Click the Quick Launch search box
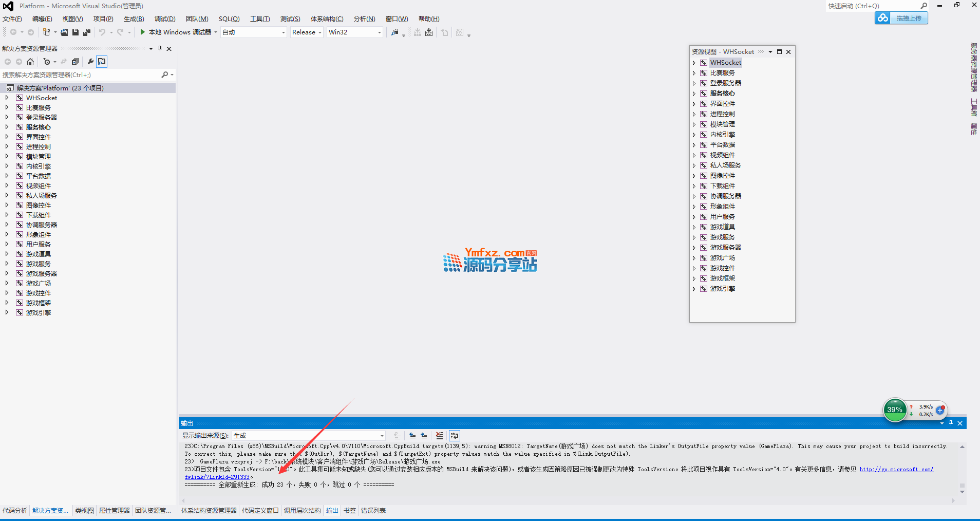The height and width of the screenshot is (521, 980). pyautogui.click(x=873, y=6)
